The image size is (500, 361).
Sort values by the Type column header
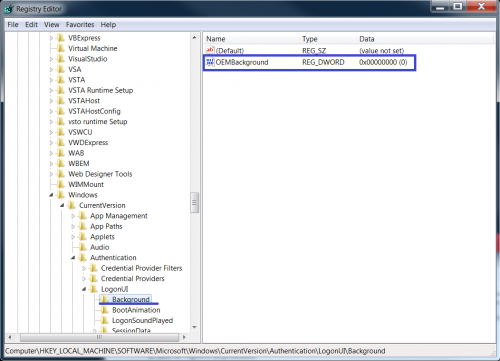[328, 39]
